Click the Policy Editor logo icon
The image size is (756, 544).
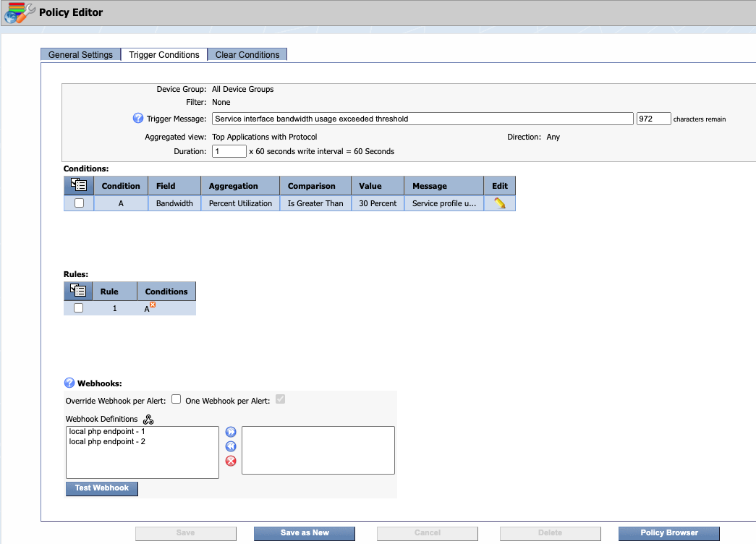coord(20,13)
